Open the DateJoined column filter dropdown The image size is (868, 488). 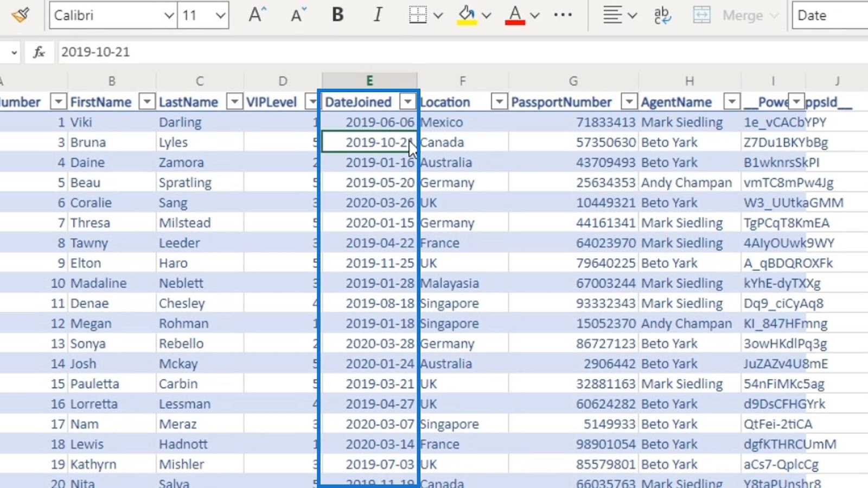pyautogui.click(x=407, y=101)
